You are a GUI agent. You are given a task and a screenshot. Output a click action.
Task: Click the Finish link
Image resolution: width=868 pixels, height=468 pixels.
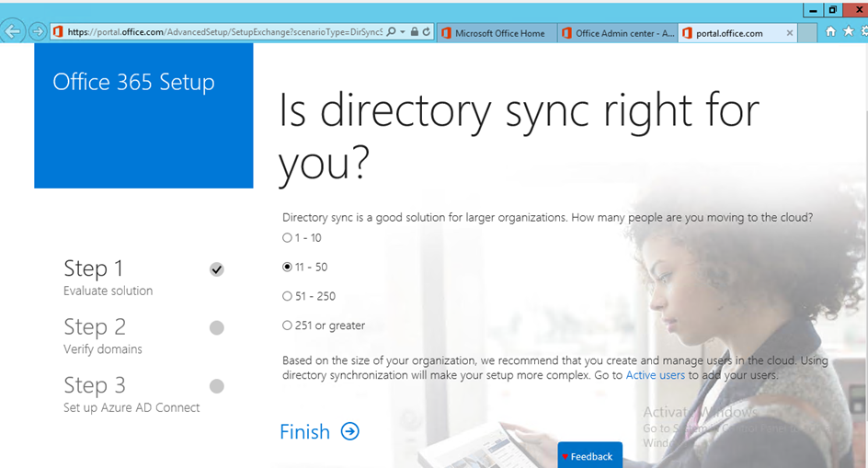pyautogui.click(x=304, y=431)
